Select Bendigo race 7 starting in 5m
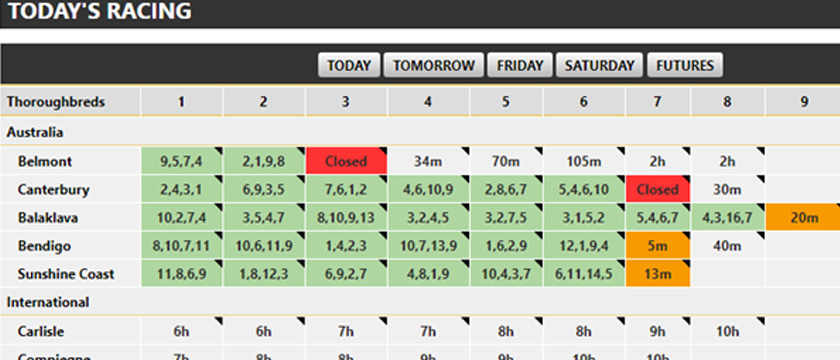This screenshot has width=840, height=360. click(x=658, y=246)
